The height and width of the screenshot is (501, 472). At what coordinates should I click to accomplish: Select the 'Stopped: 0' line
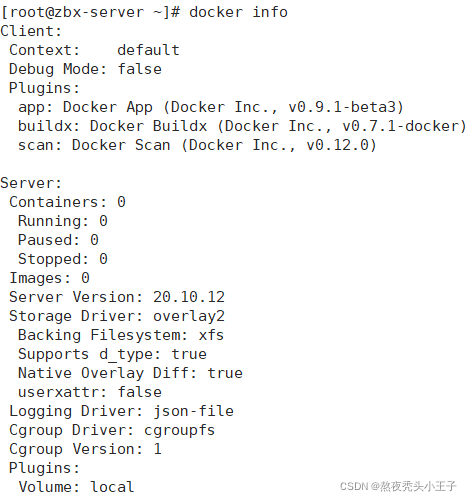63,259
